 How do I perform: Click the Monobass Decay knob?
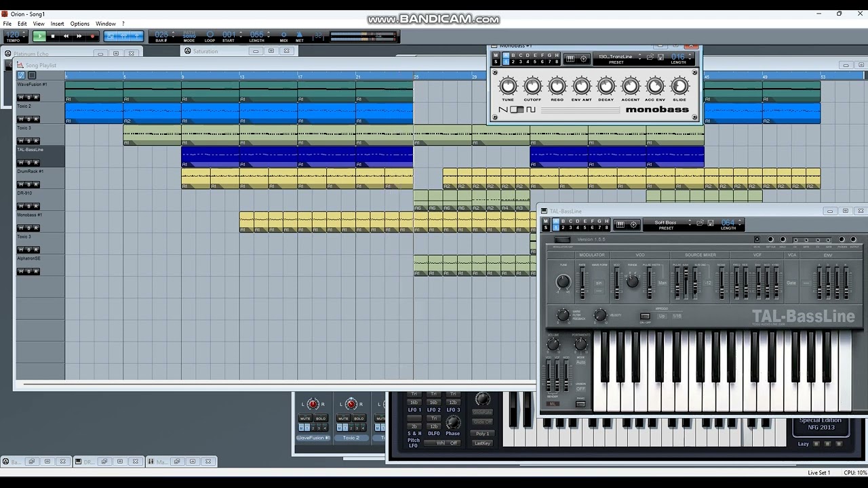pyautogui.click(x=606, y=86)
